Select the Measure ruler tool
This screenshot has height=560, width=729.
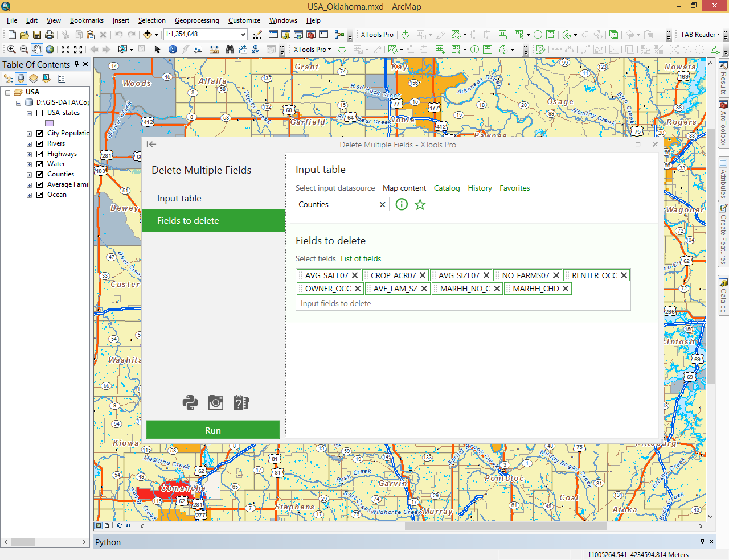pyautogui.click(x=214, y=50)
